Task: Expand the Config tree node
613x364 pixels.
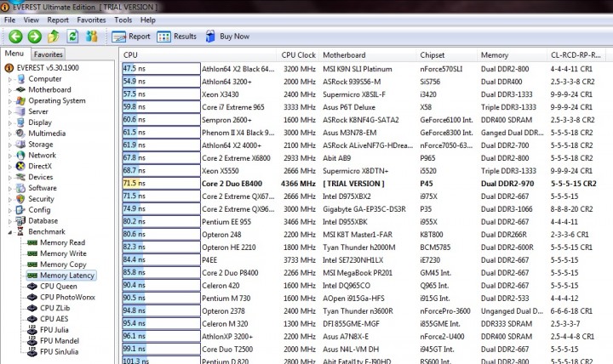Action: [x=10, y=211]
